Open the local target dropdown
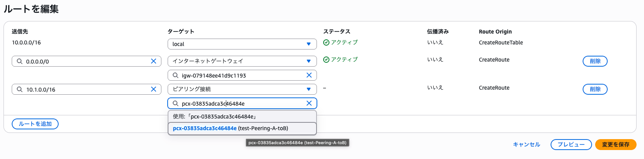 tap(242, 44)
